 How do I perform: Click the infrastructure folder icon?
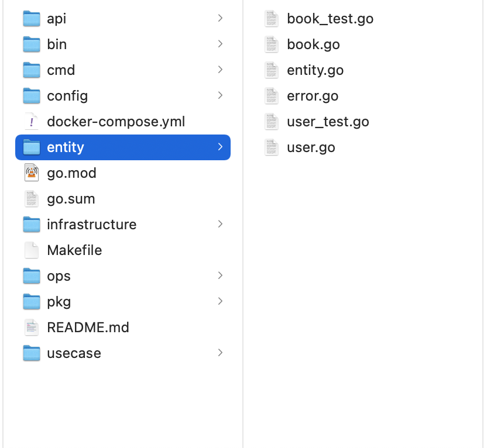point(32,225)
